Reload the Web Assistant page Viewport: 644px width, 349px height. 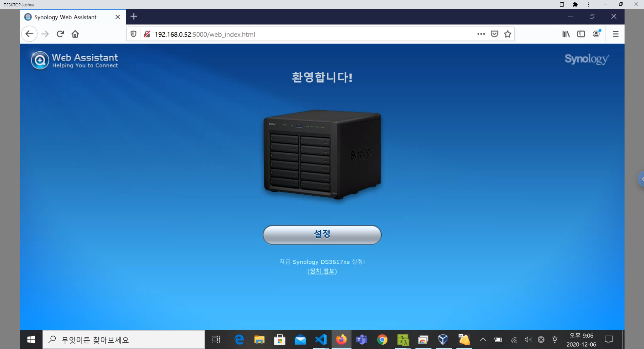[60, 34]
